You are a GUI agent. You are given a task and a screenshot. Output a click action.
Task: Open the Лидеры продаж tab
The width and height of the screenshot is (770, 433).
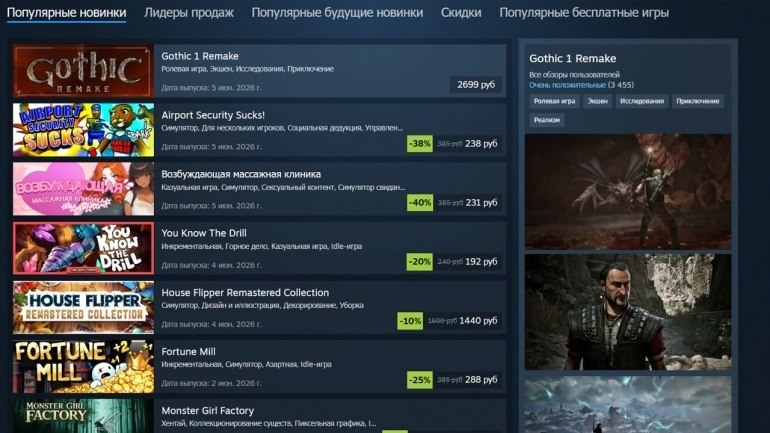click(x=189, y=13)
